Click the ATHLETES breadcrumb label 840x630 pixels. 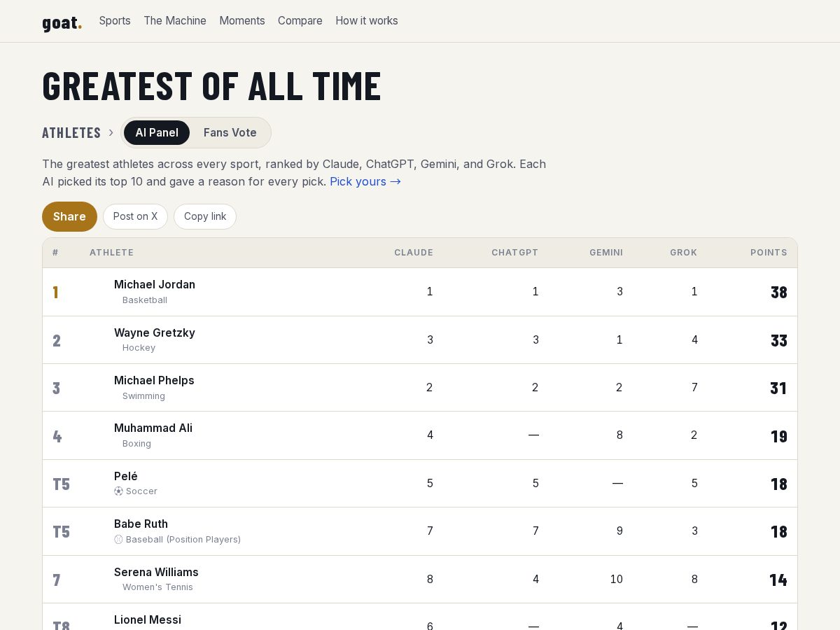point(71,133)
